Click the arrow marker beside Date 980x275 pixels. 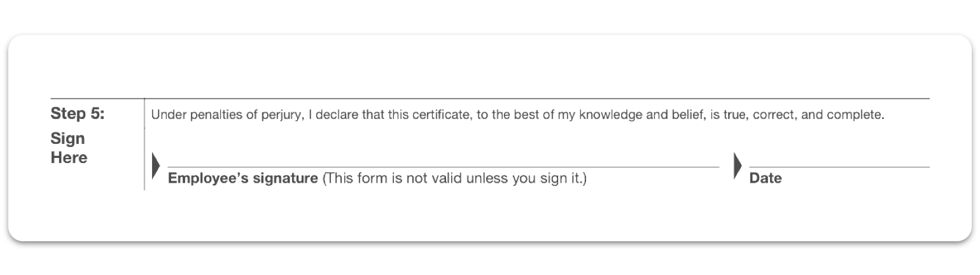738,166
